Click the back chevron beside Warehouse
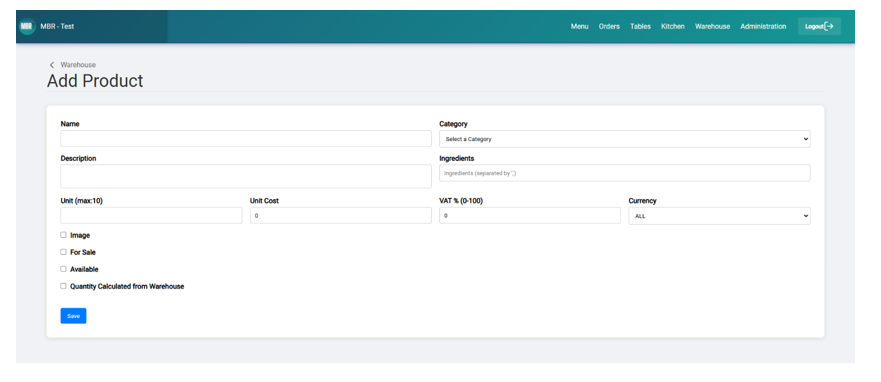Screen dimensions: 881x382 tap(52, 65)
